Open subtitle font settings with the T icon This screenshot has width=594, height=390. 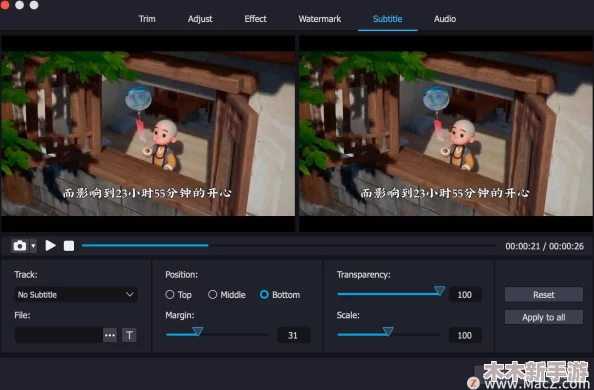click(129, 335)
